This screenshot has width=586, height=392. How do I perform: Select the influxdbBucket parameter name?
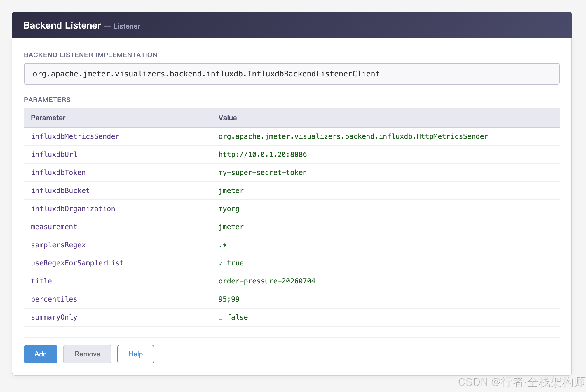coord(60,191)
